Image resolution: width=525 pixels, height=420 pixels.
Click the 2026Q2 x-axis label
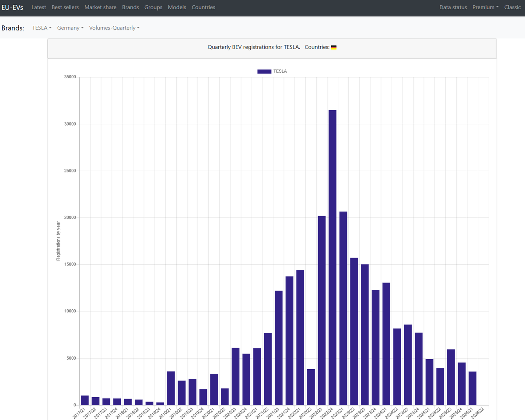click(476, 413)
